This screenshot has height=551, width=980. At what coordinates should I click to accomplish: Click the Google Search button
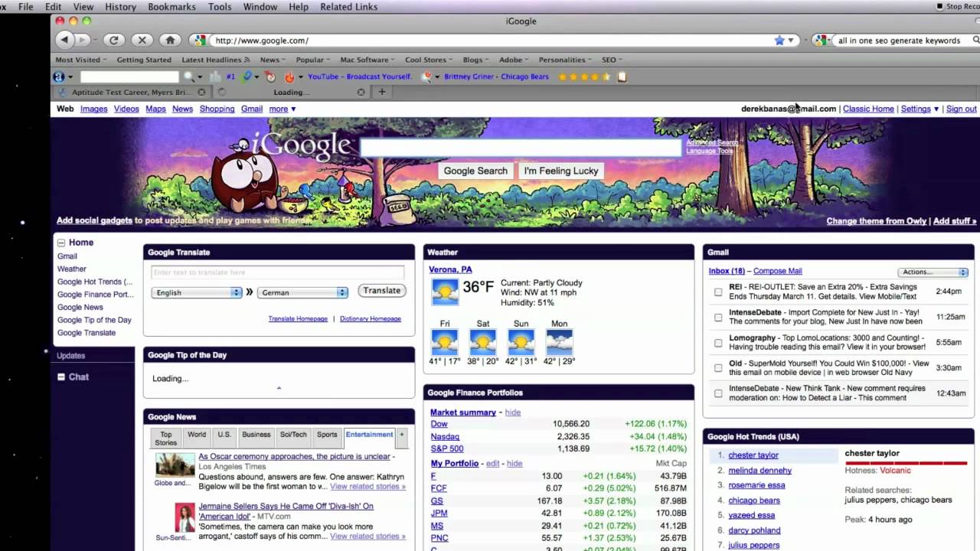[x=475, y=171]
